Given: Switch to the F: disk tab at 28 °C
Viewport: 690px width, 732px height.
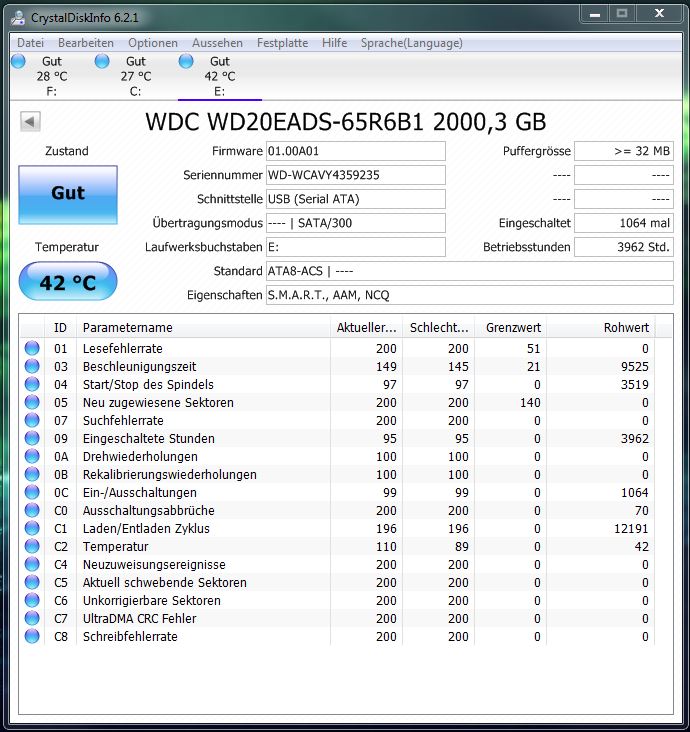Looking at the screenshot, I should tap(51, 76).
